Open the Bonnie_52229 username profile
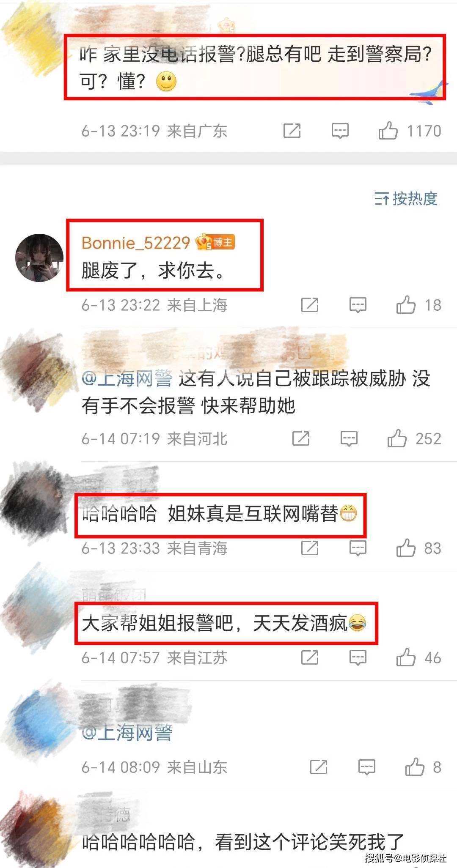This screenshot has width=457, height=868. (x=136, y=243)
